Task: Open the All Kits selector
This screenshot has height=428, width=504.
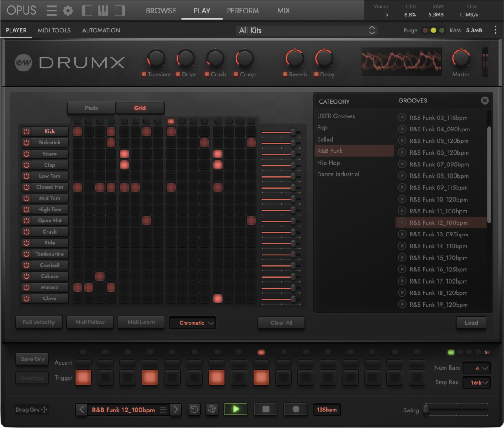Action: pyautogui.click(x=306, y=30)
